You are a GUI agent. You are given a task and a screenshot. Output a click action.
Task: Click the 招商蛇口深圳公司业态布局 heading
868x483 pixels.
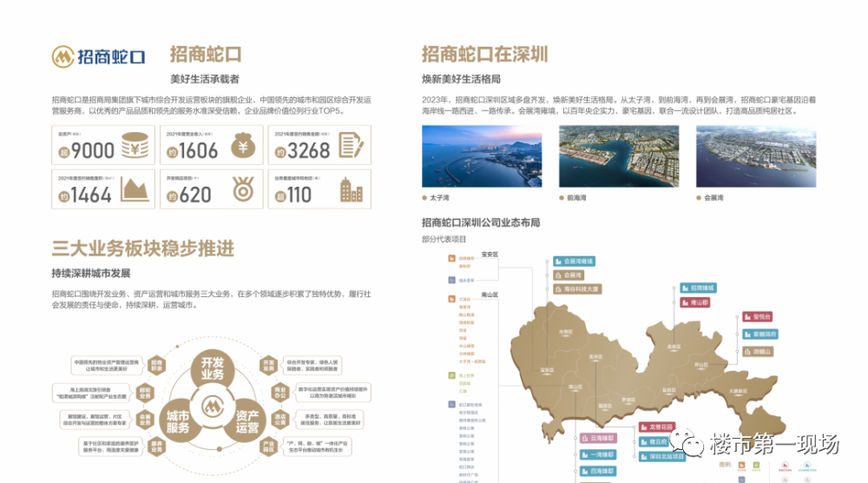pos(481,222)
